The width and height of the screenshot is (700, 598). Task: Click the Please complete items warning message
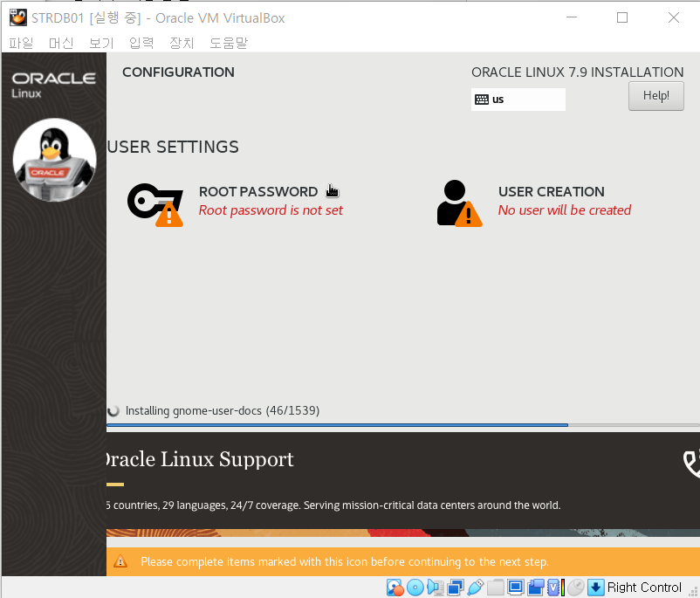345,561
